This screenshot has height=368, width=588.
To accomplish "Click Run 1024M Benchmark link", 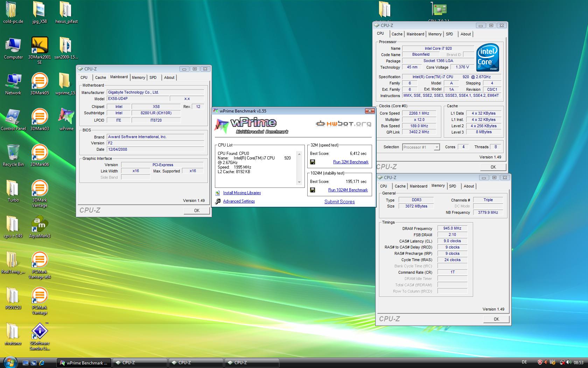I will (x=348, y=190).
